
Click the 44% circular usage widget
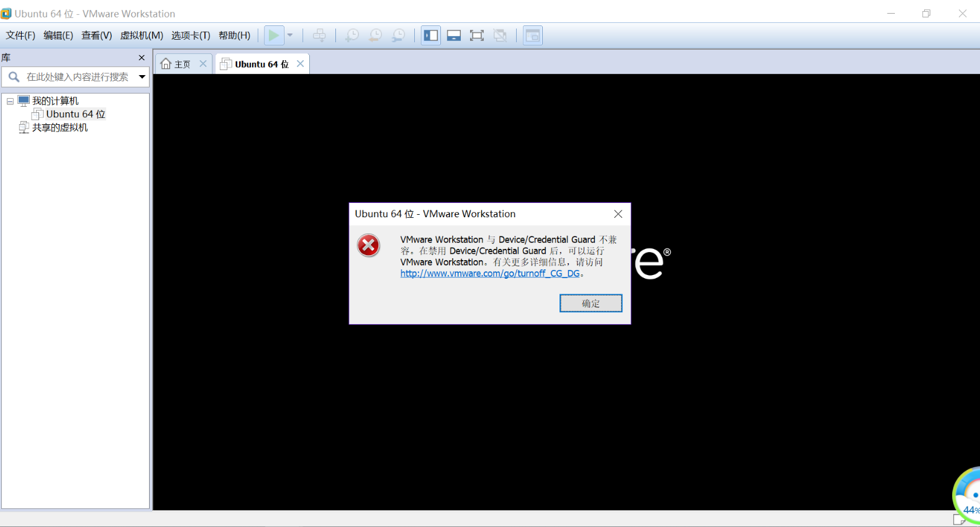pyautogui.click(x=968, y=495)
